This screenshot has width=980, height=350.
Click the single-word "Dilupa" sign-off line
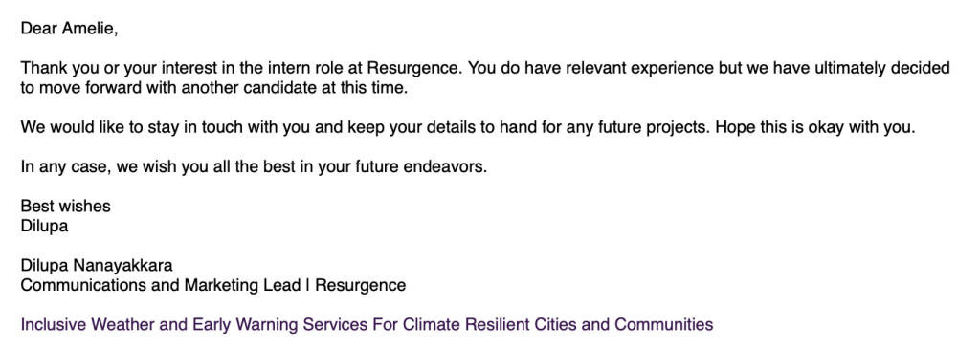coord(44,226)
